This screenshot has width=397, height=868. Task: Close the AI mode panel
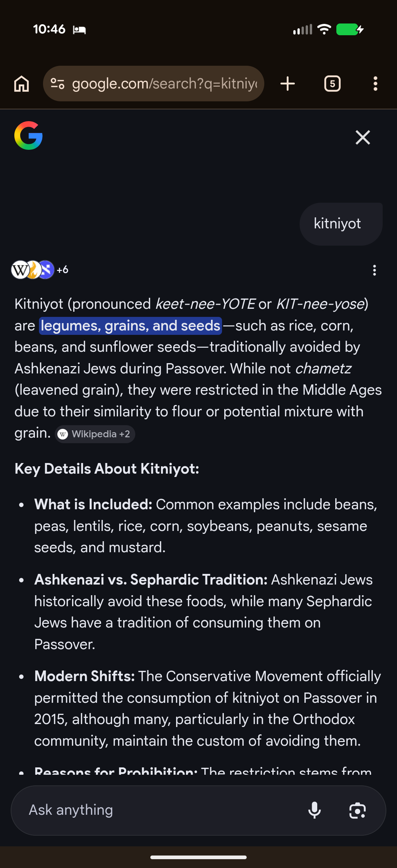coord(362,137)
